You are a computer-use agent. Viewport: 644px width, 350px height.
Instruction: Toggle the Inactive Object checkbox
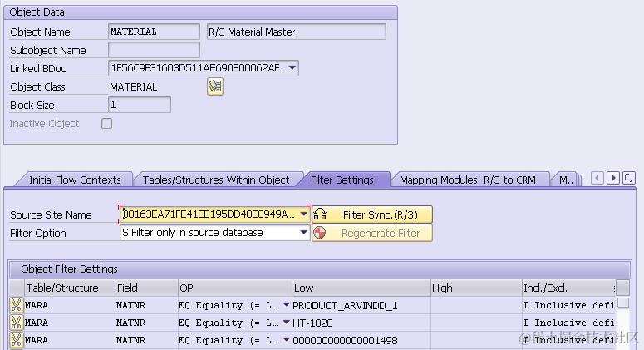click(x=107, y=123)
